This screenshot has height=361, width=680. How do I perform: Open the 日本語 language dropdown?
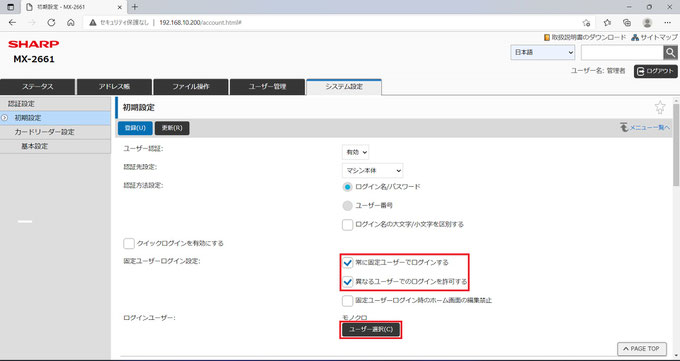(x=543, y=53)
